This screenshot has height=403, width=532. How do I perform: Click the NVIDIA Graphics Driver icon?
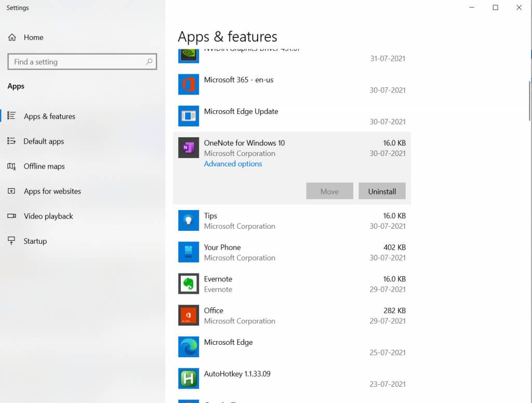click(188, 56)
